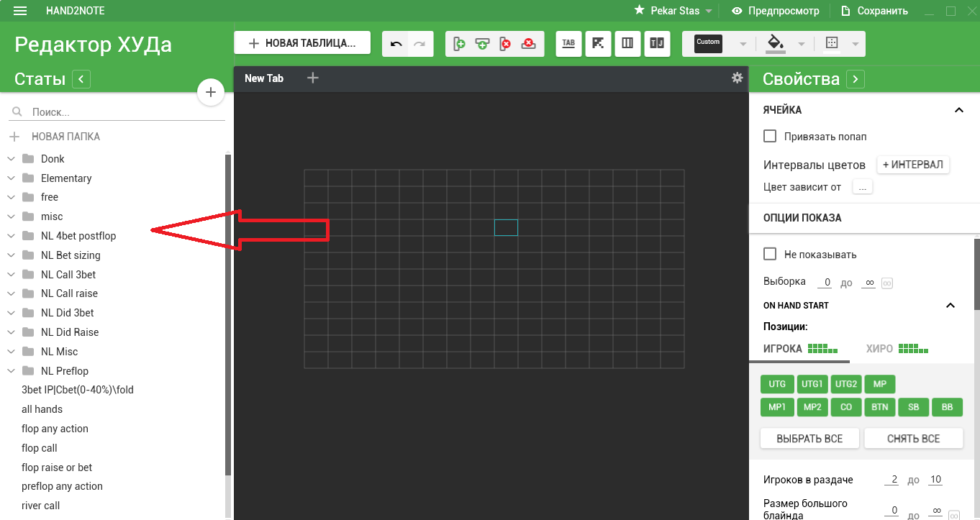
Task: Click the round plus button in Статы panel
Action: point(210,92)
